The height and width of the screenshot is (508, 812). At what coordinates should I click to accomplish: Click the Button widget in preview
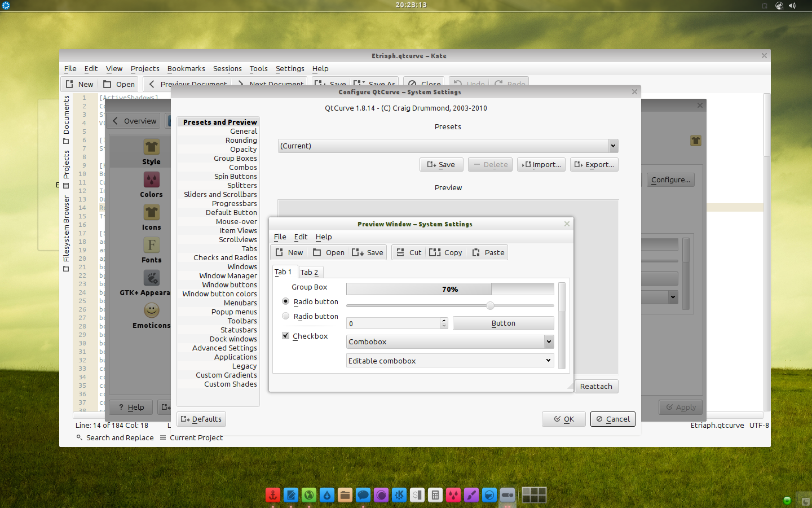click(504, 323)
